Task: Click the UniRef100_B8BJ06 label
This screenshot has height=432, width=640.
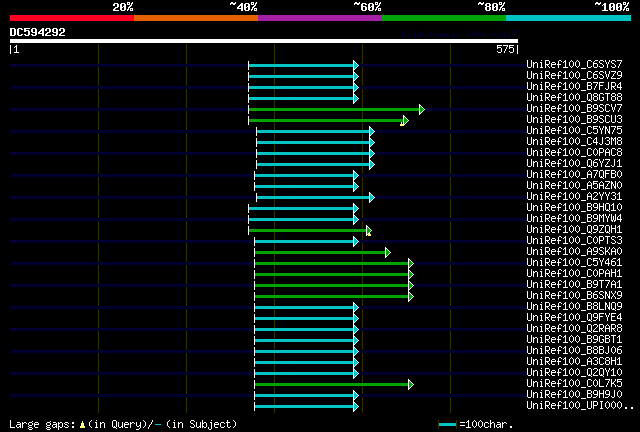Action: pos(574,351)
